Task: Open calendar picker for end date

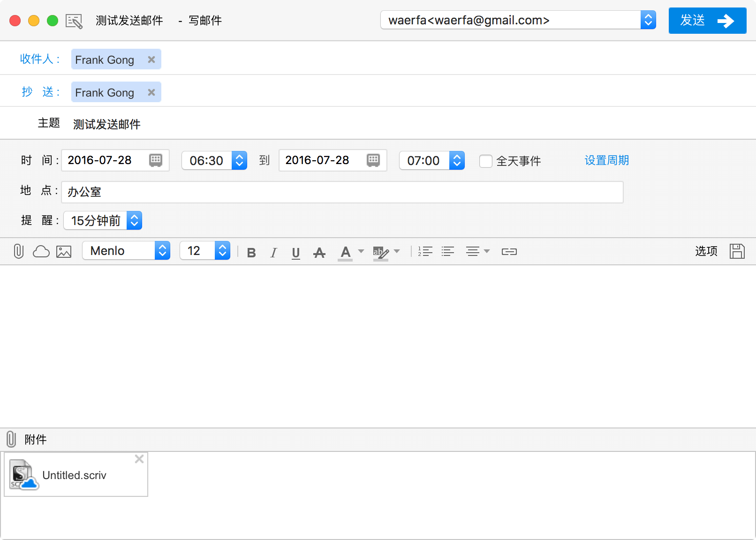Action: tap(373, 160)
